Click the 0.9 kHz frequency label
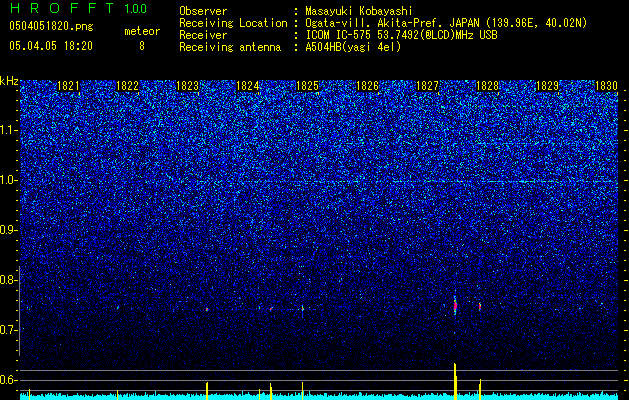This screenshot has width=629, height=400. pyautogui.click(x=9, y=230)
